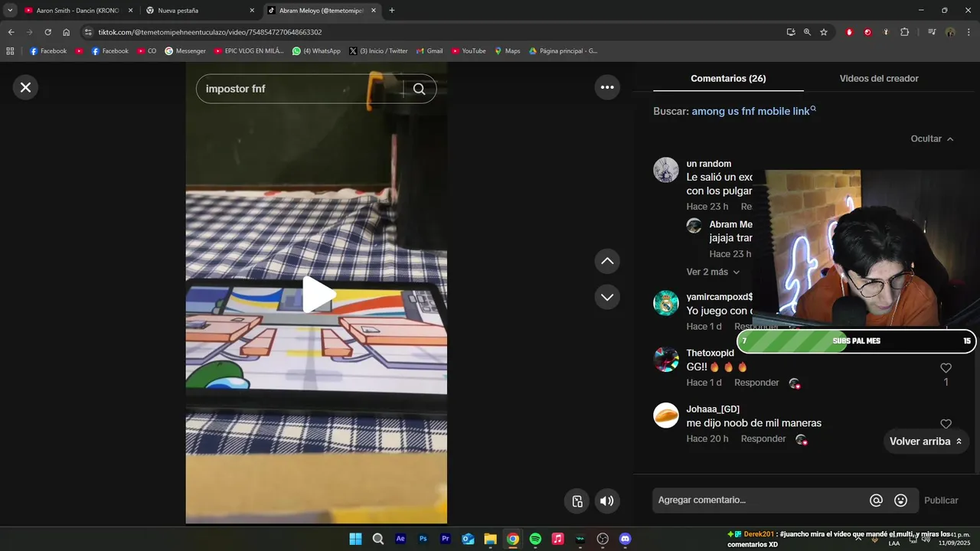Click the site info icon in address bar
Image resolution: width=980 pixels, height=551 pixels.
[x=88, y=32]
